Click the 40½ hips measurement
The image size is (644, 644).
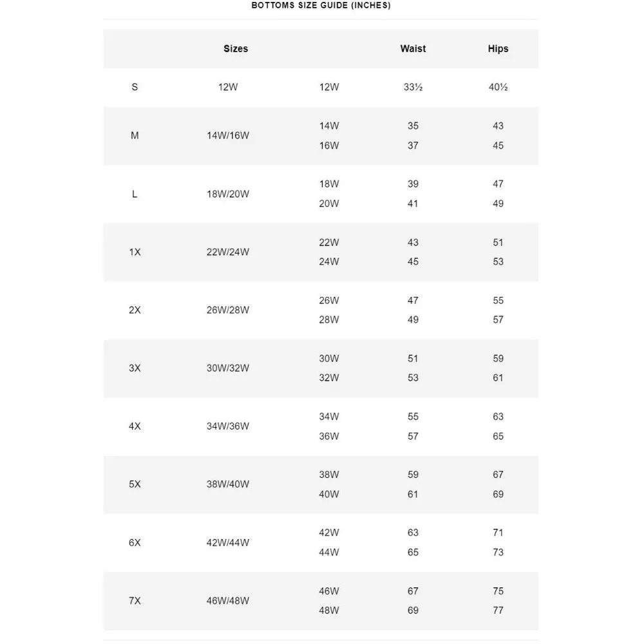(498, 87)
